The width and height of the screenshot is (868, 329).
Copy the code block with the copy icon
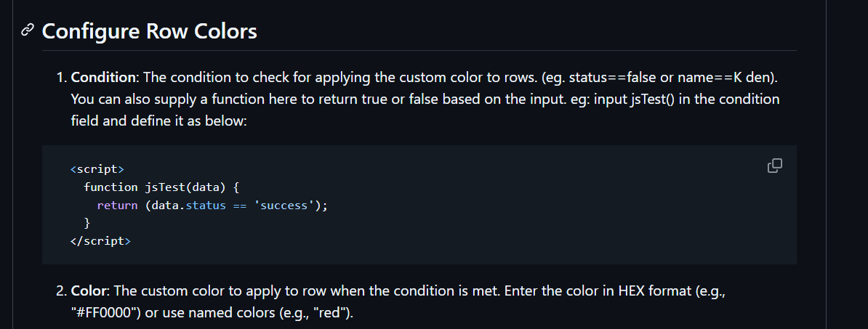pos(775,166)
